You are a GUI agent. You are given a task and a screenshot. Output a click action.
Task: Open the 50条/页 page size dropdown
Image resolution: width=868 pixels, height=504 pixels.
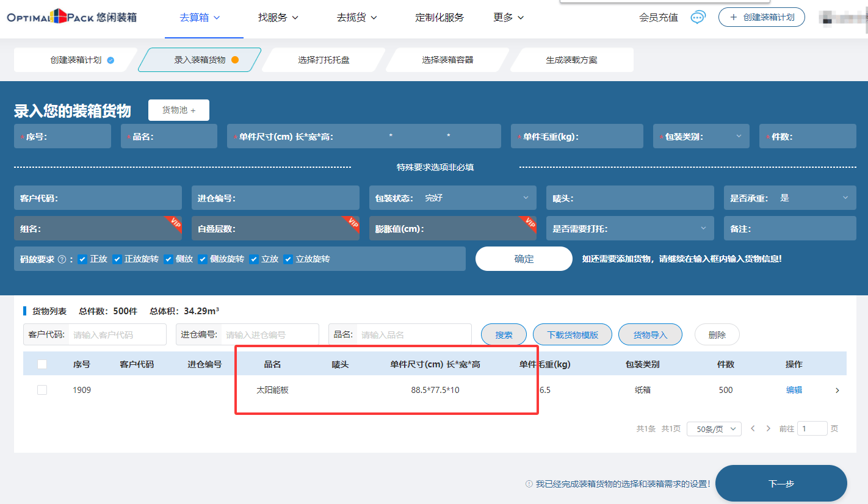click(x=714, y=429)
